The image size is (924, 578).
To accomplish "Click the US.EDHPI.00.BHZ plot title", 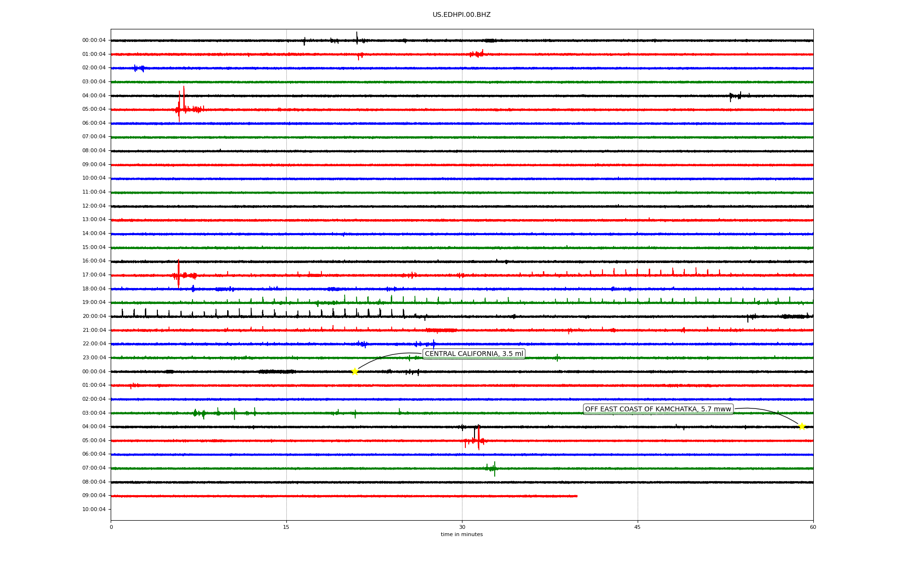I will point(461,15).
